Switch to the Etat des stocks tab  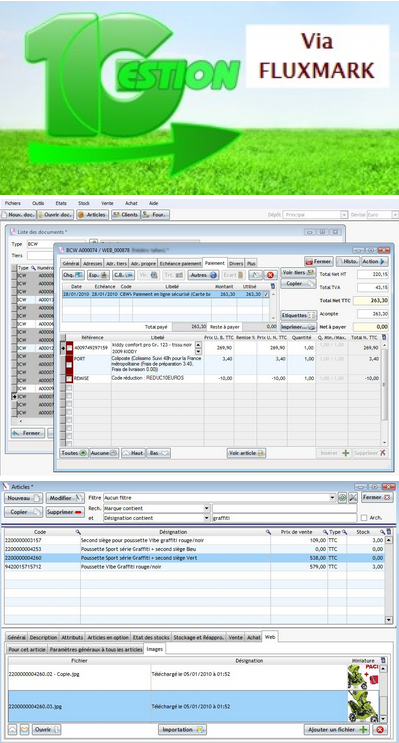tap(151, 637)
